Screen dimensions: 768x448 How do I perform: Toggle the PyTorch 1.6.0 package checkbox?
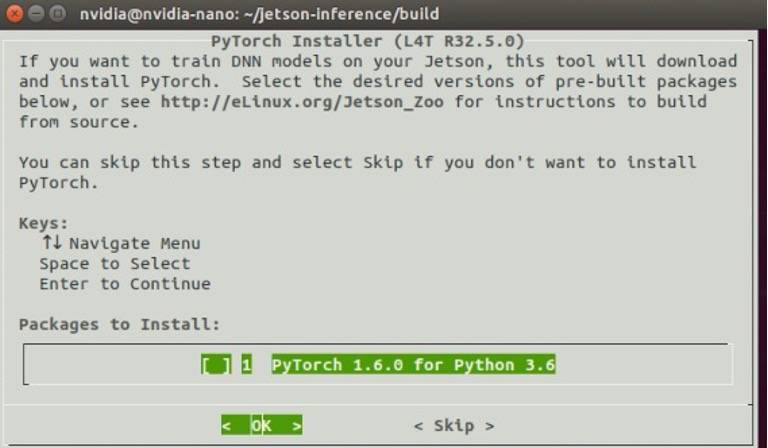point(216,365)
